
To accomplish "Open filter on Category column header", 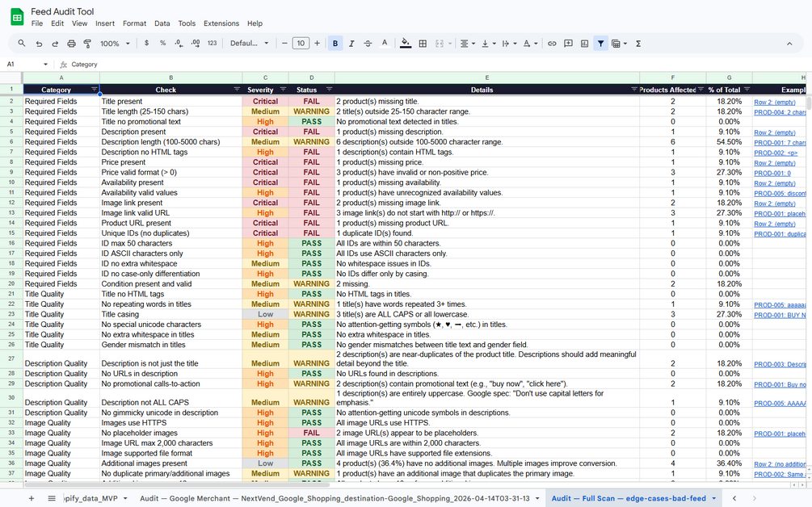I will 95,90.
